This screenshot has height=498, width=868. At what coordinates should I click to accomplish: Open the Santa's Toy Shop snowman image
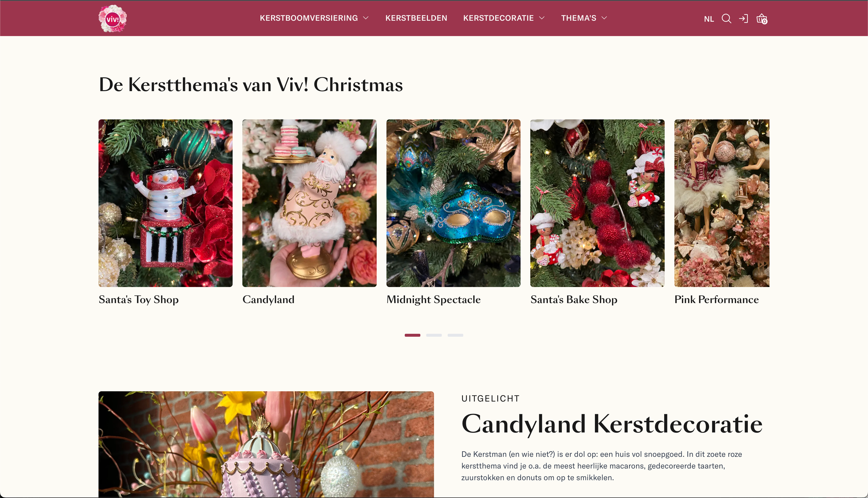tap(165, 203)
